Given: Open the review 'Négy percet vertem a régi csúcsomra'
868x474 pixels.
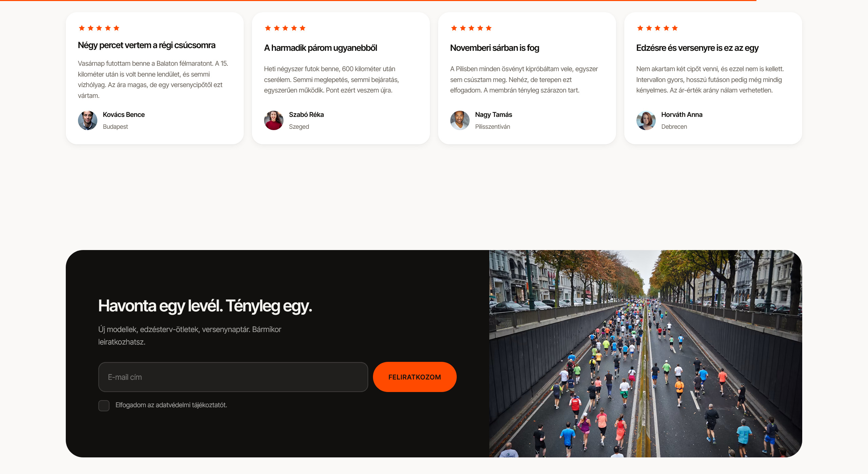Looking at the screenshot, I should tap(146, 45).
